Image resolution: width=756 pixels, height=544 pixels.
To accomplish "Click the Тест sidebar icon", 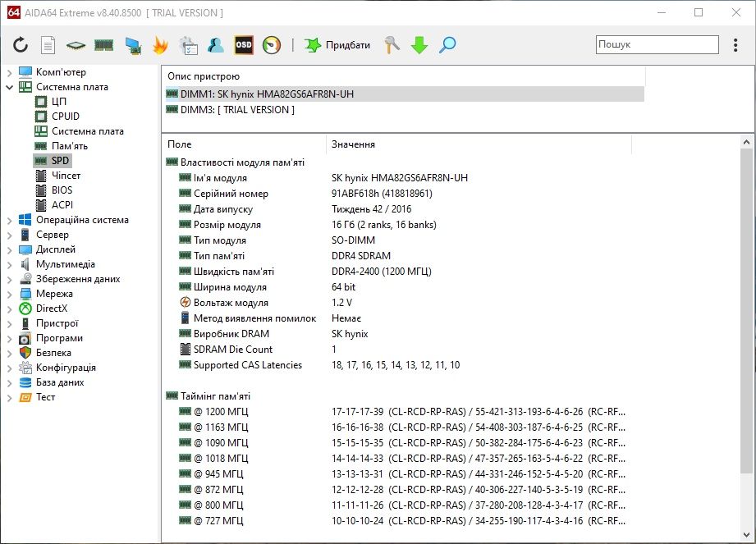I will pos(25,397).
